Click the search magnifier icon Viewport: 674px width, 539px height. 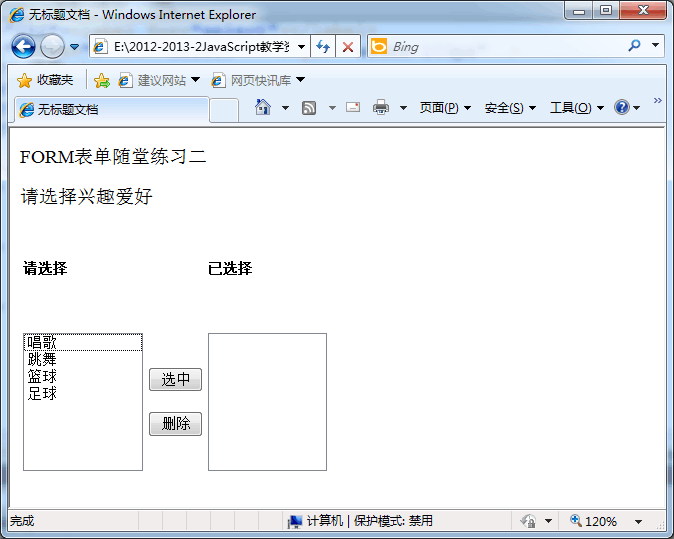634,46
